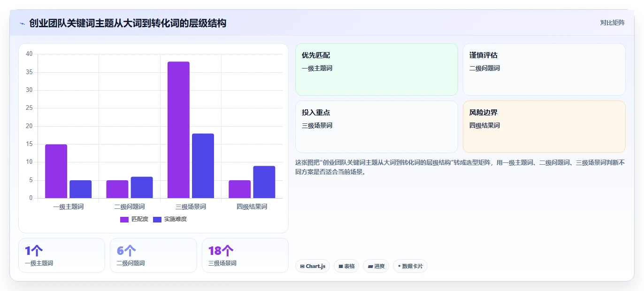Screen dimensions: 644x291
Task: Click the 对比矩阵 label in the header
Action: [x=612, y=23]
